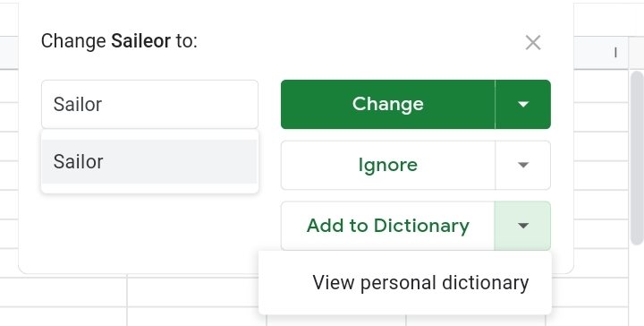644x326 pixels.
Task: Collapse the Add to Dictionary dropdown arrow
Action: click(x=523, y=226)
